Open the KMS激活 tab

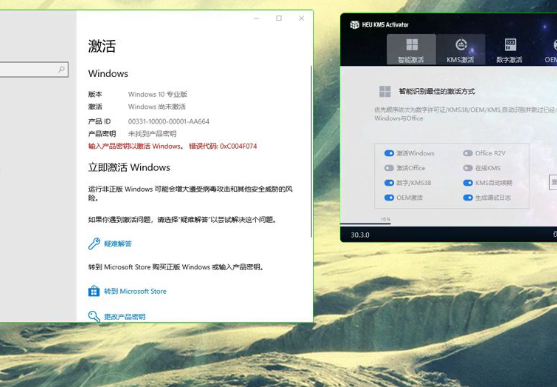click(461, 49)
